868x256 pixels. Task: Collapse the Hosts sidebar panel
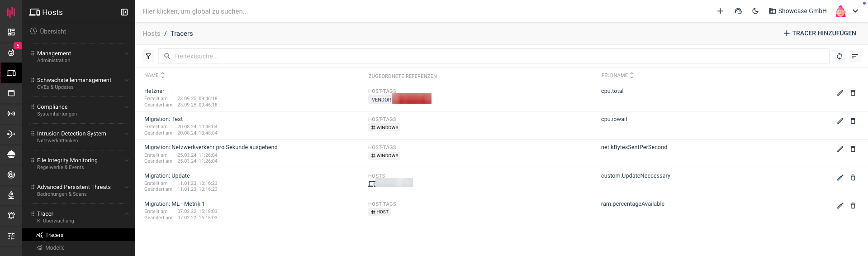click(x=124, y=12)
